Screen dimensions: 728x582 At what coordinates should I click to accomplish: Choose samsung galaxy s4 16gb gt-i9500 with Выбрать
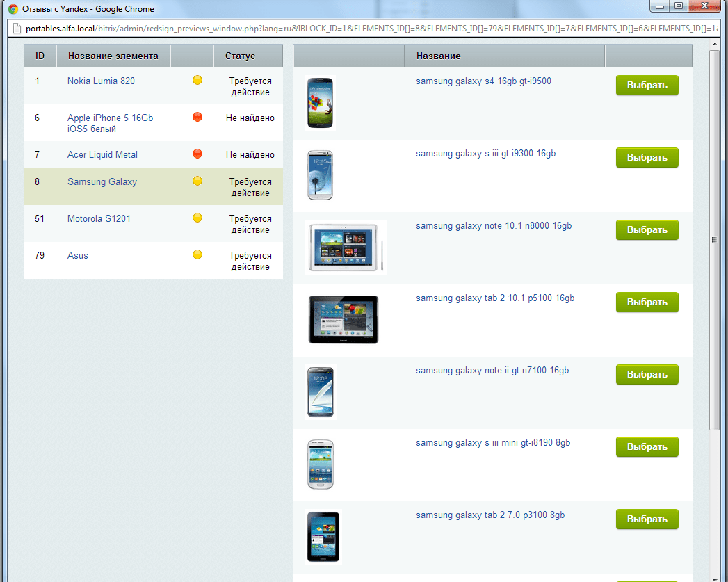coord(647,86)
